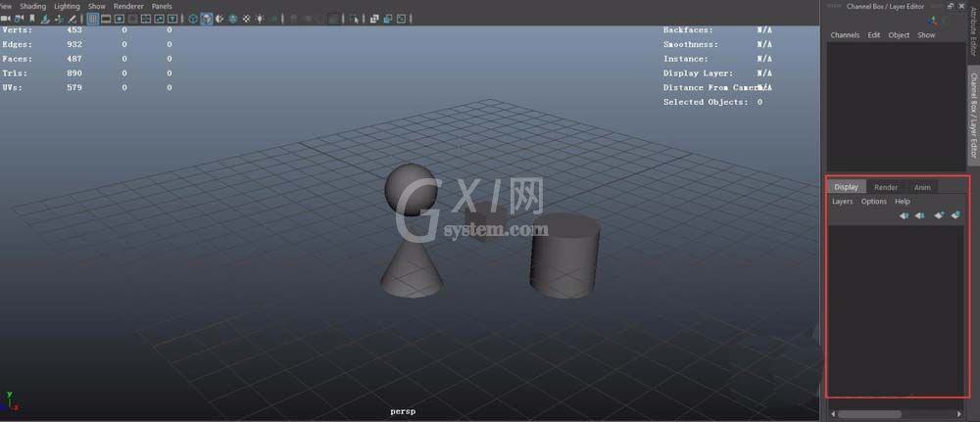Click the persp camera label
The height and width of the screenshot is (422, 980).
click(x=403, y=411)
